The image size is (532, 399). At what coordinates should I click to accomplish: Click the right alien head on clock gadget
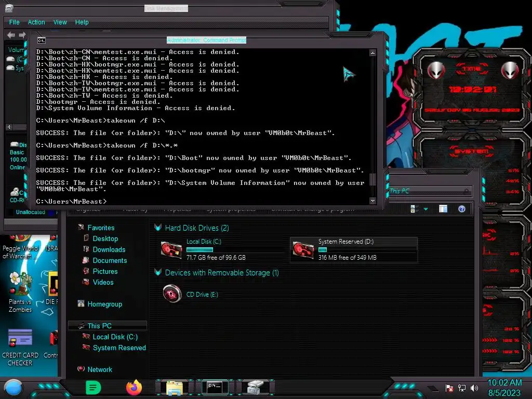tap(510, 70)
